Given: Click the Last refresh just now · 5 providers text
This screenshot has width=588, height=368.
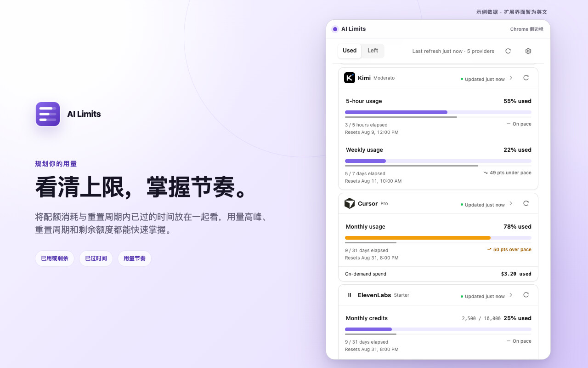Looking at the screenshot, I should tap(453, 51).
